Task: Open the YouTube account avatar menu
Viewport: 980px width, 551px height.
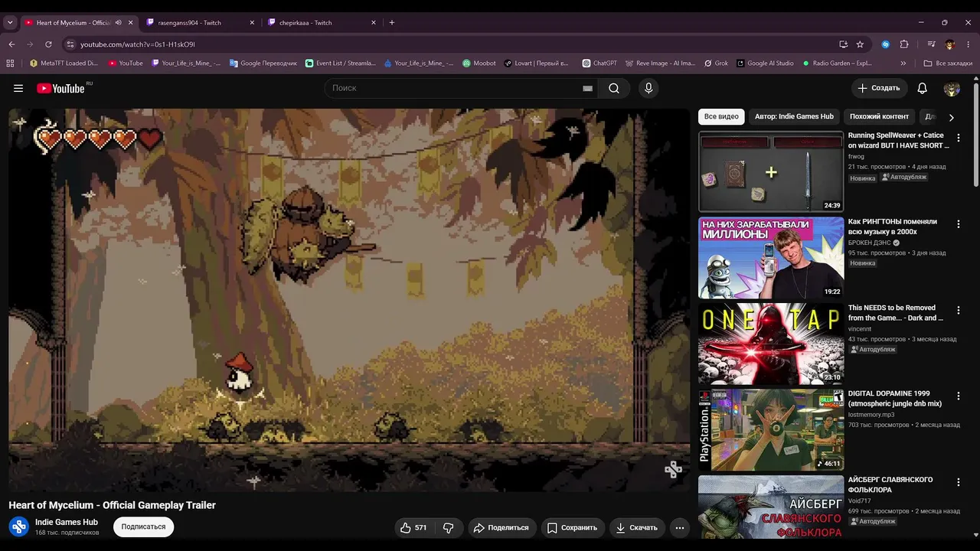Action: click(952, 88)
